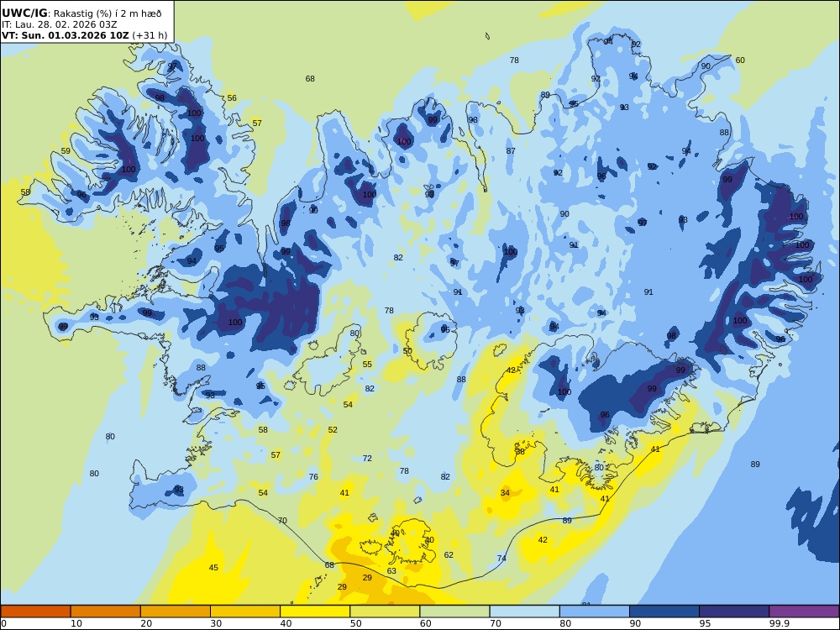Click the humidity value 38
This screenshot has width=840, height=630.
click(520, 452)
